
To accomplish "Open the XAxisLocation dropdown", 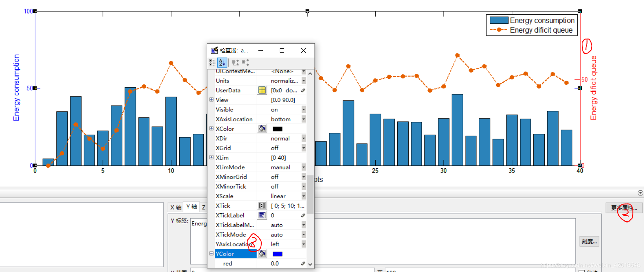I will tap(303, 119).
